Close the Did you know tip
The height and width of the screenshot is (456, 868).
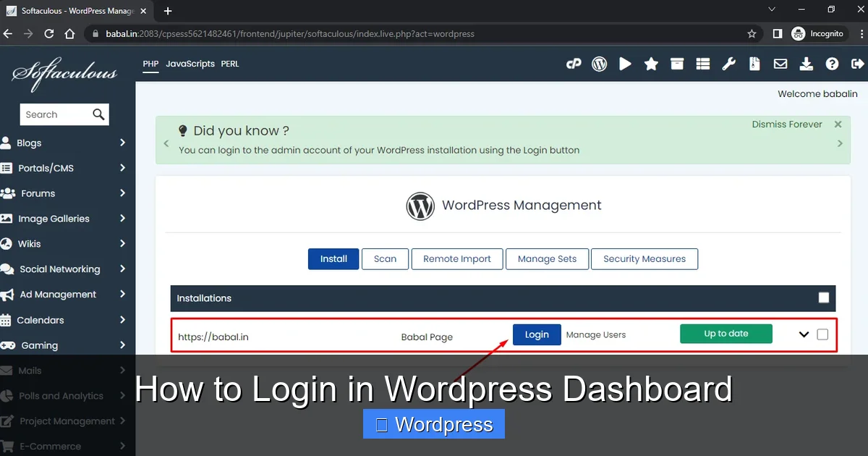click(x=838, y=124)
